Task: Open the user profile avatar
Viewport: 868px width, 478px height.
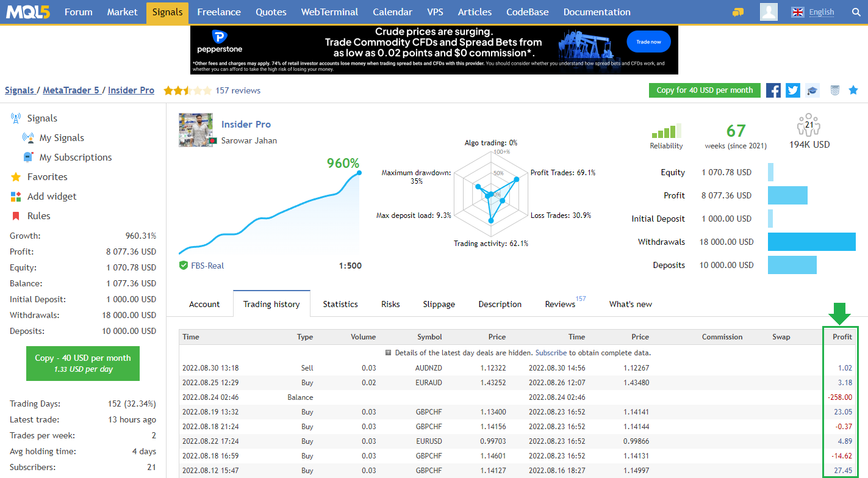Action: tap(769, 12)
